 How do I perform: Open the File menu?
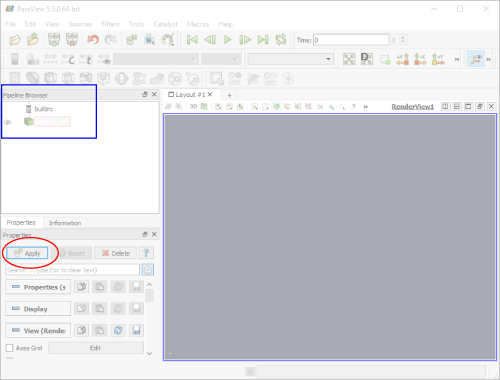[x=10, y=24]
